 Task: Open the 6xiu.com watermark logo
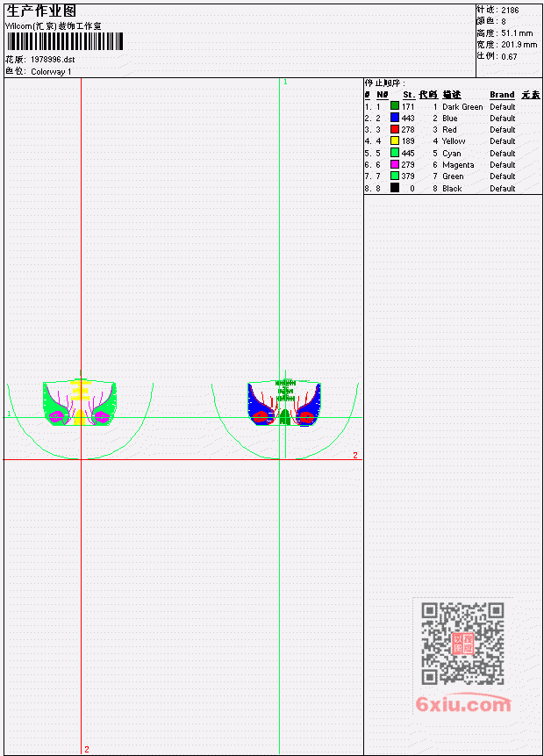tap(463, 703)
